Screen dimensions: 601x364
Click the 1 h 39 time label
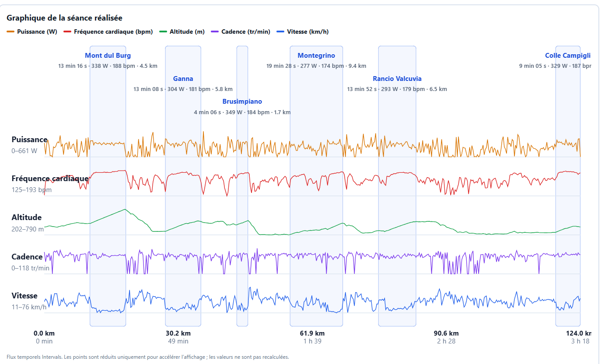point(312,341)
